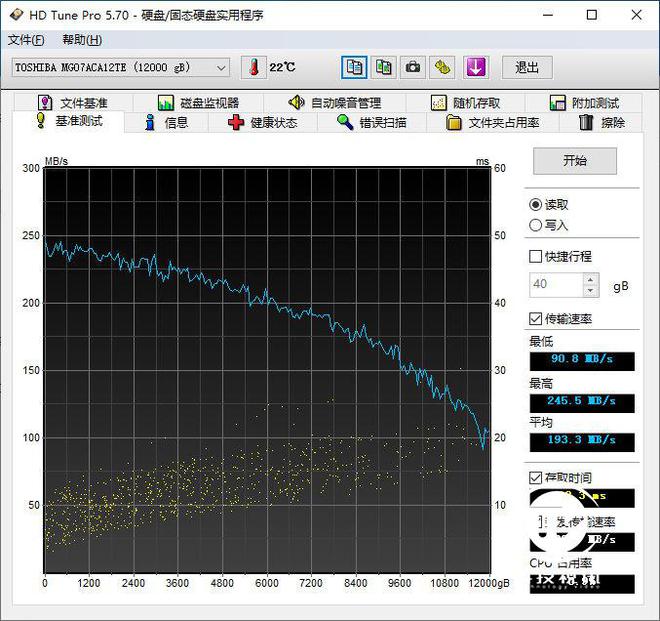Image resolution: width=660 pixels, height=621 pixels.
Task: Open options with the yellow tool icon
Action: pos(442,67)
